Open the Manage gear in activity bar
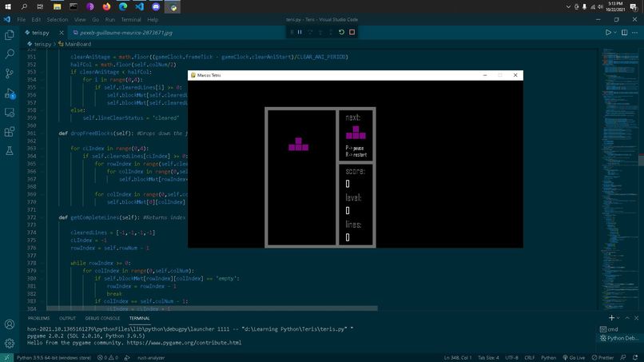Viewport: 644px width, 362px height. coord(10,343)
